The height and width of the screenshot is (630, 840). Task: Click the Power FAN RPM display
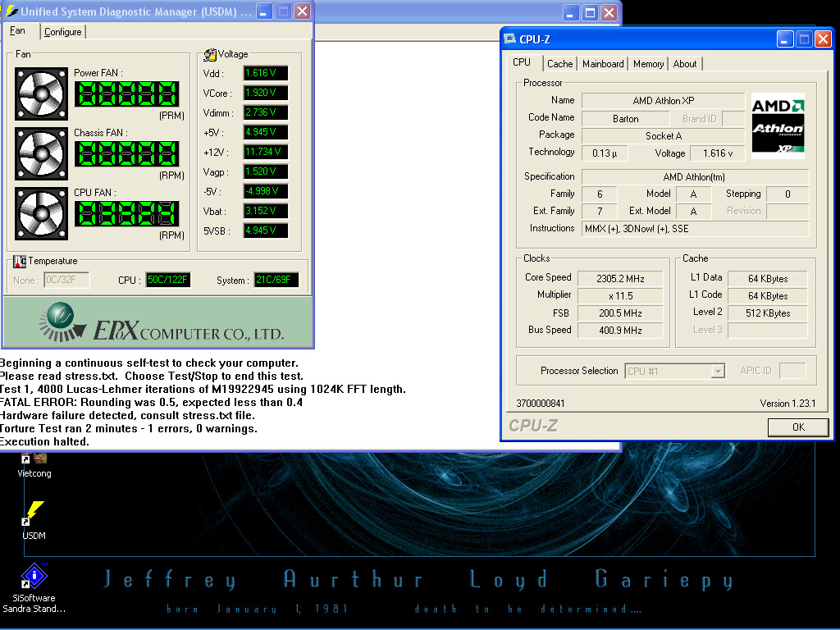tap(126, 94)
